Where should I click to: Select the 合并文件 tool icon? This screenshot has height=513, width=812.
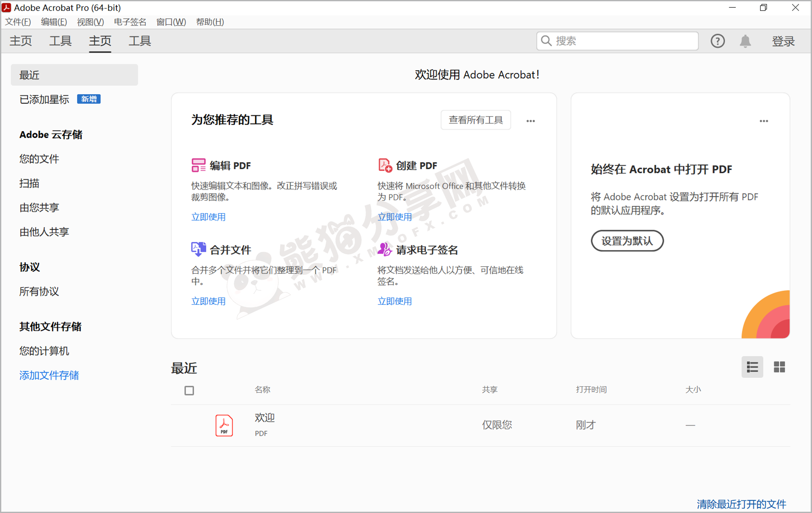pos(198,249)
